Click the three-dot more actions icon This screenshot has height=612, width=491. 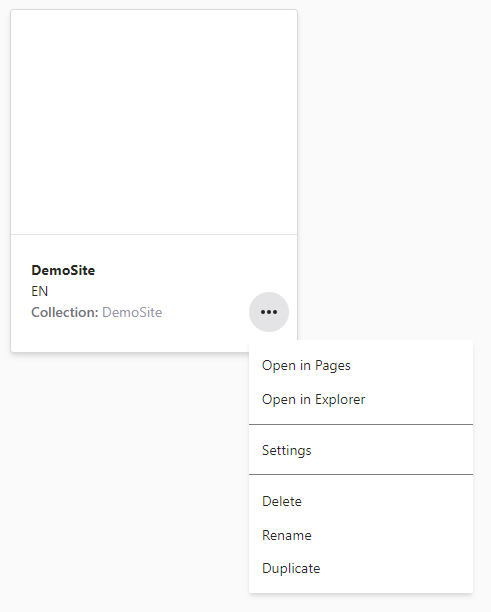pyautogui.click(x=269, y=312)
